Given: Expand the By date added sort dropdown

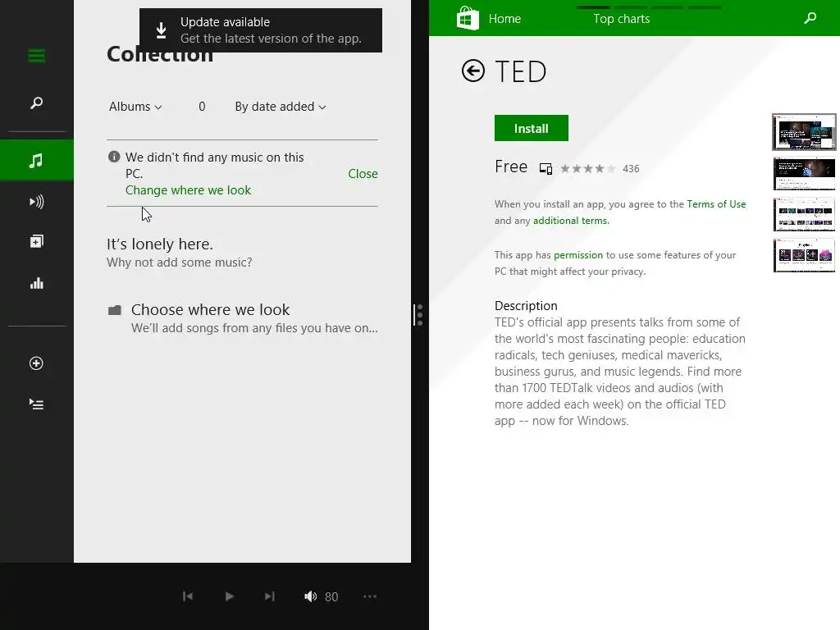Looking at the screenshot, I should point(281,107).
